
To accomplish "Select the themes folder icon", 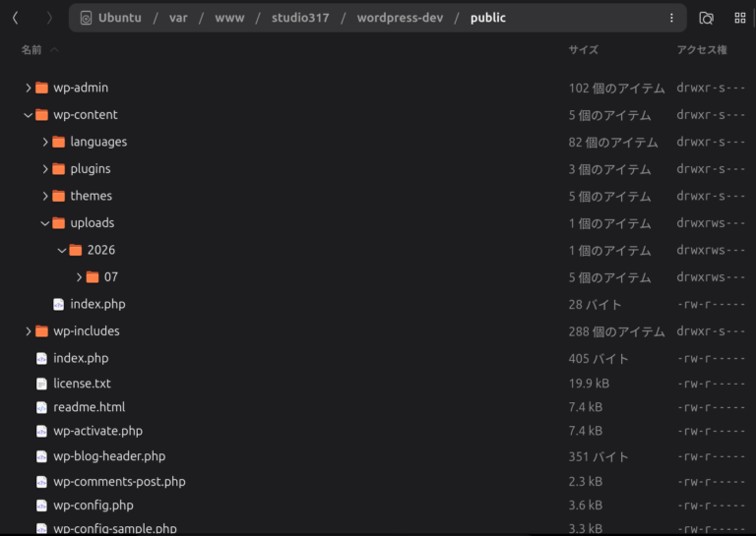I will [x=59, y=196].
